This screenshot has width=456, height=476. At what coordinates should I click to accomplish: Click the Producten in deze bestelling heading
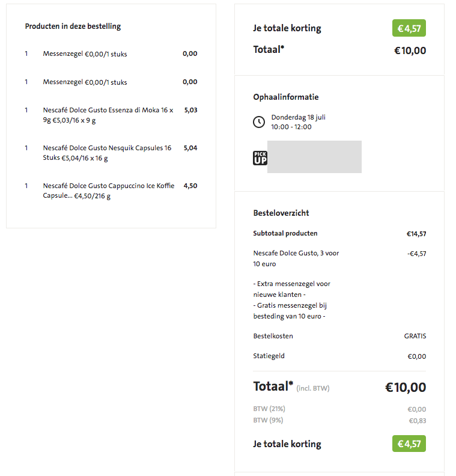(73, 26)
